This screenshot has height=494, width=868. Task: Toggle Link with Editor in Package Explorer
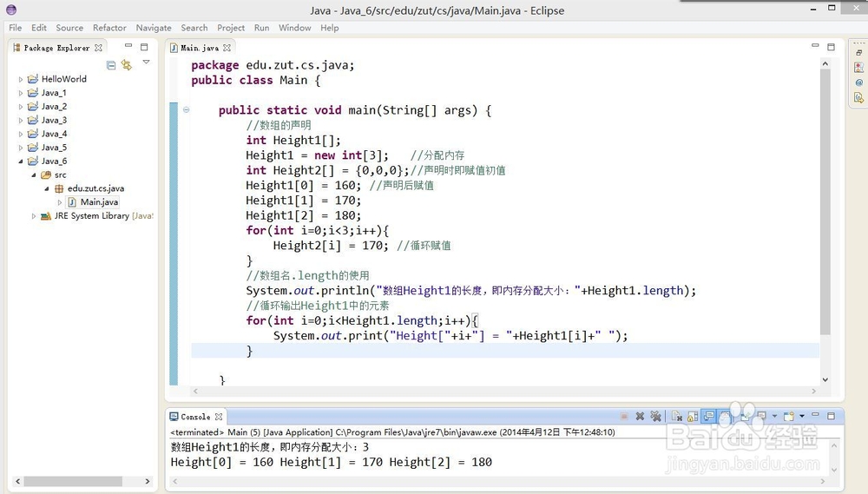coord(127,65)
